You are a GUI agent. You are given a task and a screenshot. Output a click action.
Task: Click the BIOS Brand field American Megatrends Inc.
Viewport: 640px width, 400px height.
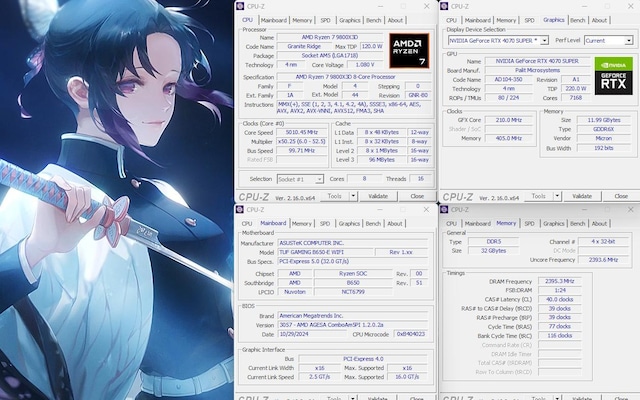[x=353, y=316]
